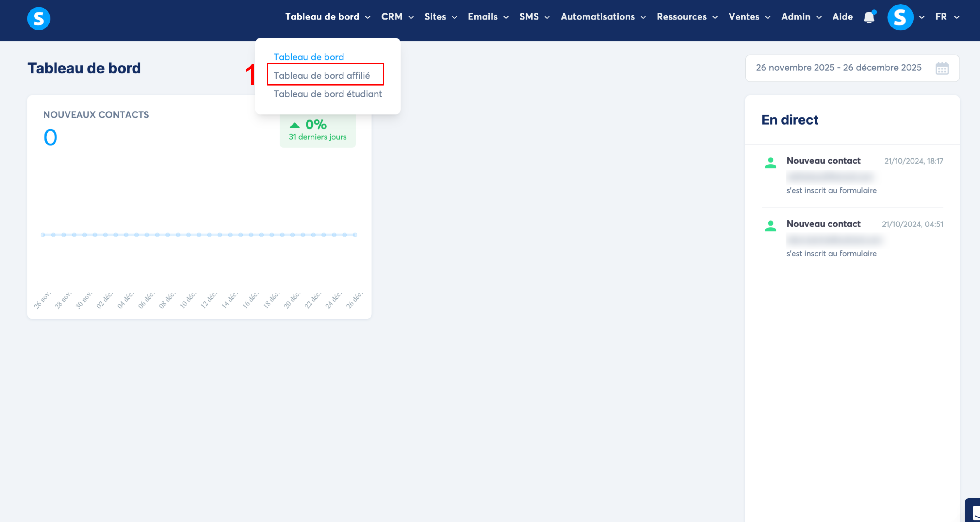
Task: Open the Aide link
Action: point(842,17)
